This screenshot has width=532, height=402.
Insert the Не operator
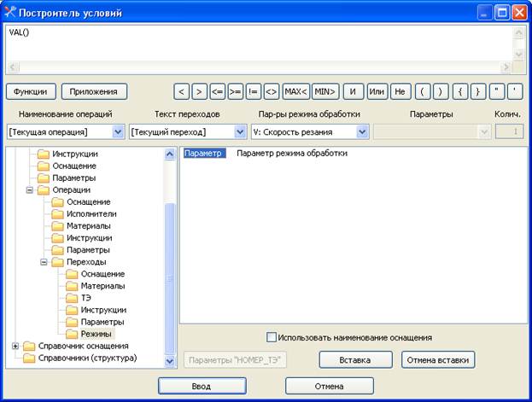400,91
